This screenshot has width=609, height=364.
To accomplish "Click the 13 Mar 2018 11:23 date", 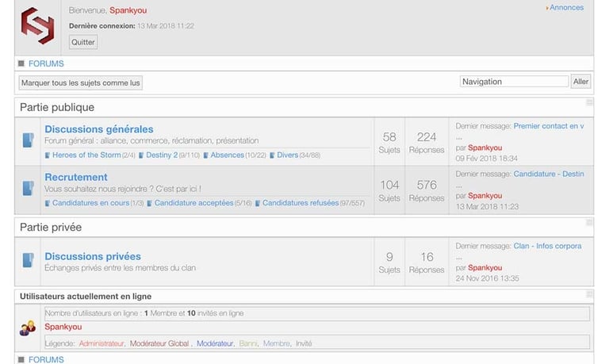I will pyautogui.click(x=487, y=207).
